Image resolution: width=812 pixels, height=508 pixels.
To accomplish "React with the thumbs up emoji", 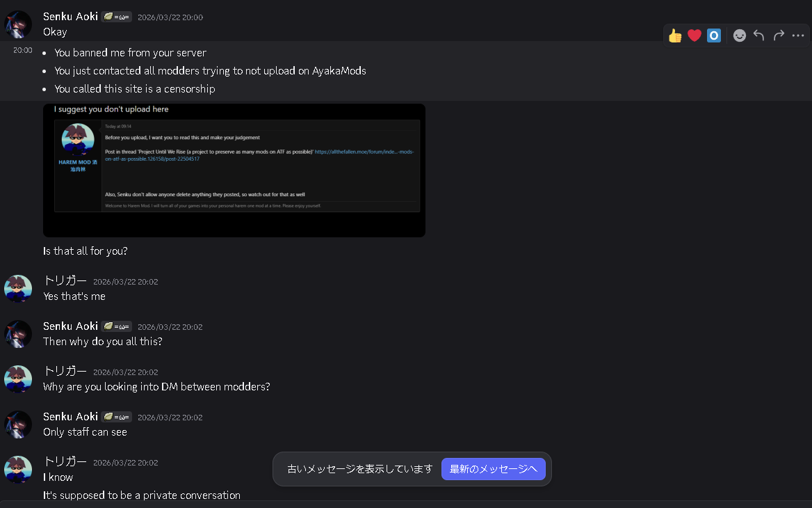I will (x=675, y=35).
